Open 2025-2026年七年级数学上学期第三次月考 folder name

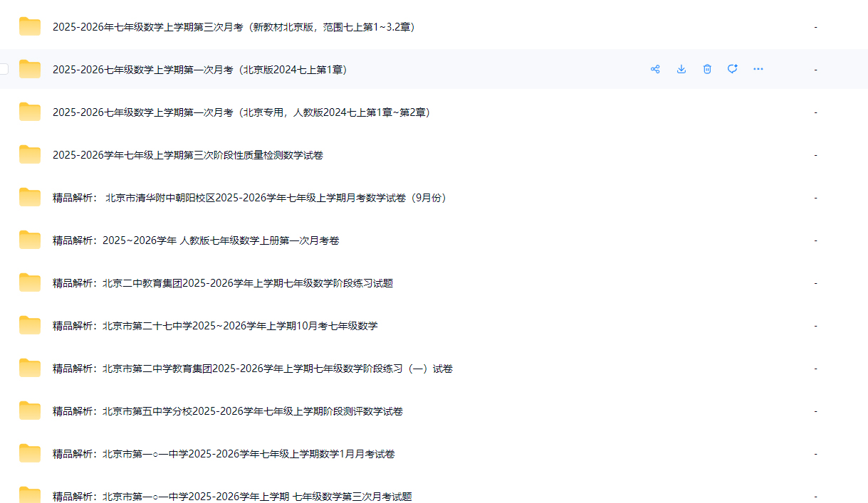(234, 27)
